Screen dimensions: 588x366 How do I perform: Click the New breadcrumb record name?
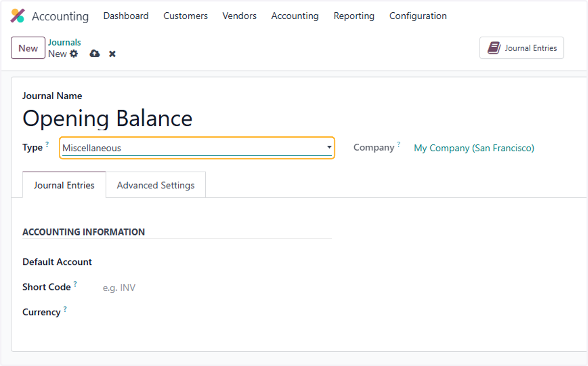[x=57, y=53]
